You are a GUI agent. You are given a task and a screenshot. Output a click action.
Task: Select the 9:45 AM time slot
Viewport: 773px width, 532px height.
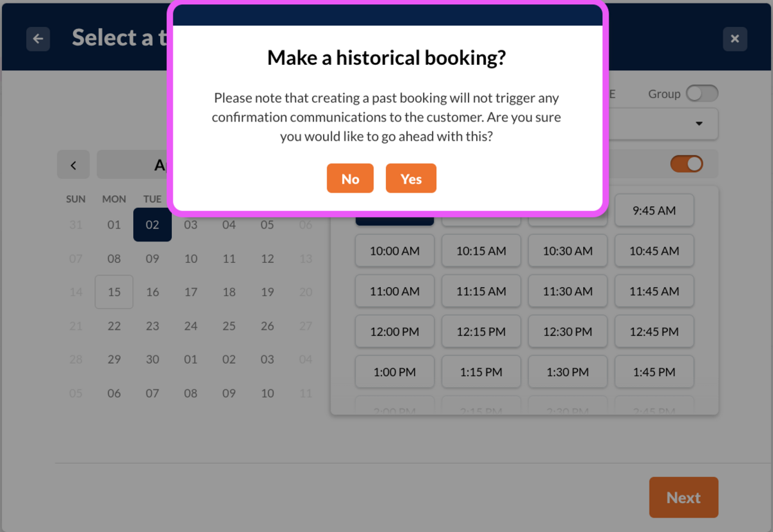(x=654, y=211)
